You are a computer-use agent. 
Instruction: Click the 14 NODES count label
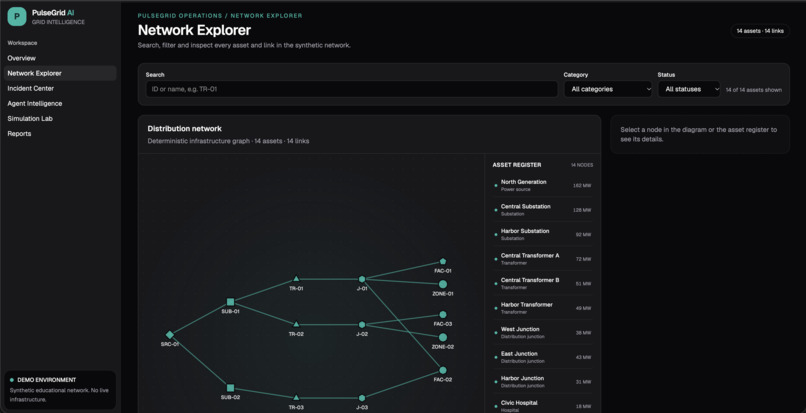click(x=582, y=165)
